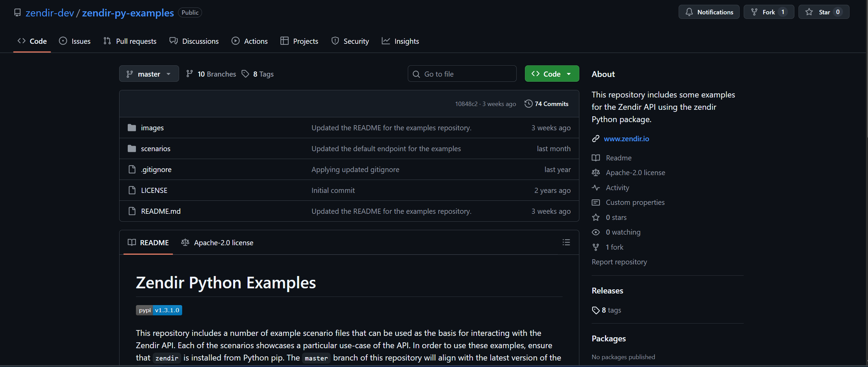Click the tag icon next to 8 Tags
This screenshot has height=367, width=868.
coord(245,74)
